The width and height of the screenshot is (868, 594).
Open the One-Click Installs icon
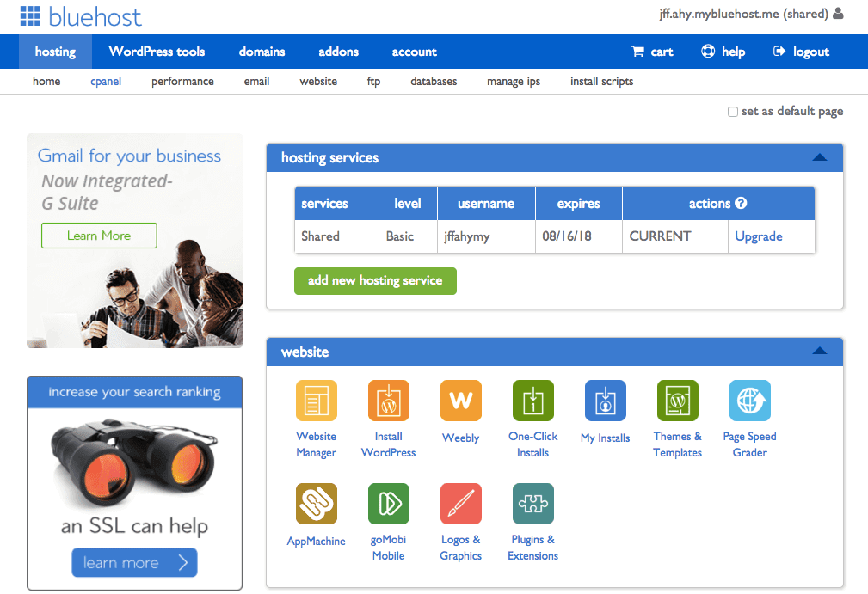(533, 401)
